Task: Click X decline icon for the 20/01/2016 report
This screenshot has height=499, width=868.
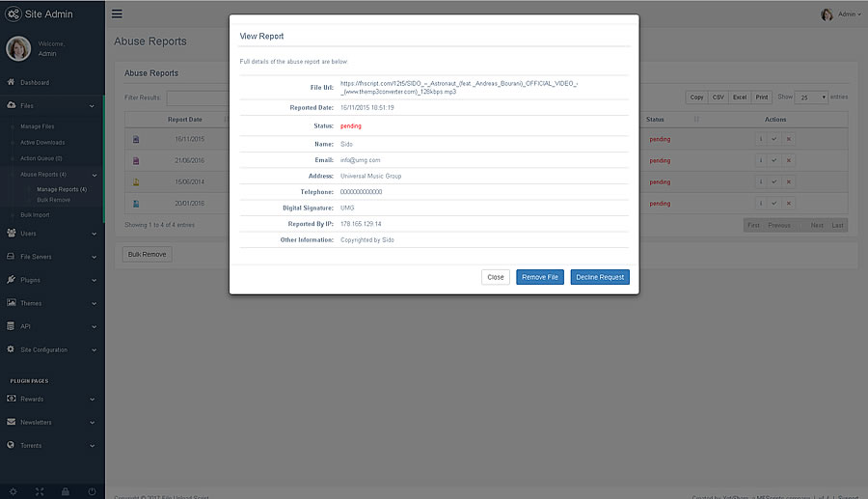Action: point(789,204)
